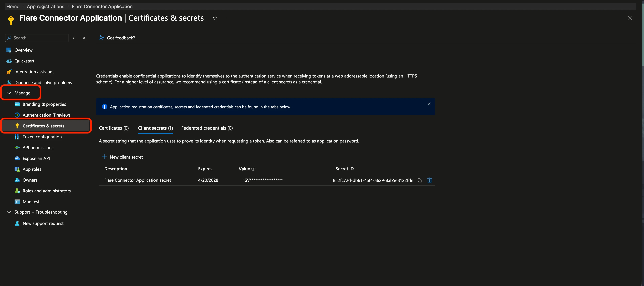Click the Description column header

pyautogui.click(x=116, y=169)
